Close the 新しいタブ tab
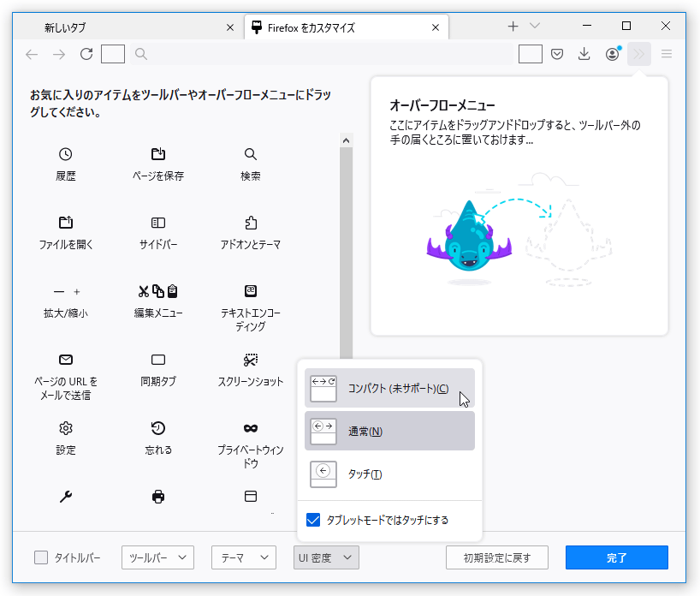The image size is (700, 596). coord(230,27)
